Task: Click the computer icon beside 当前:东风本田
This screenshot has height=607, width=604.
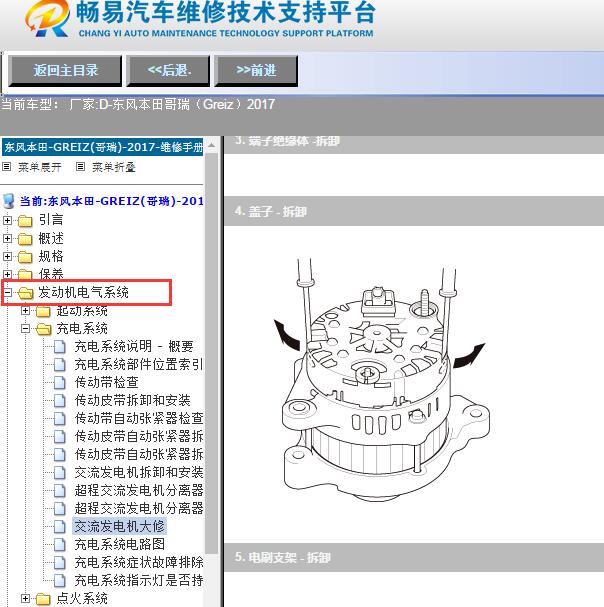Action: click(9, 201)
